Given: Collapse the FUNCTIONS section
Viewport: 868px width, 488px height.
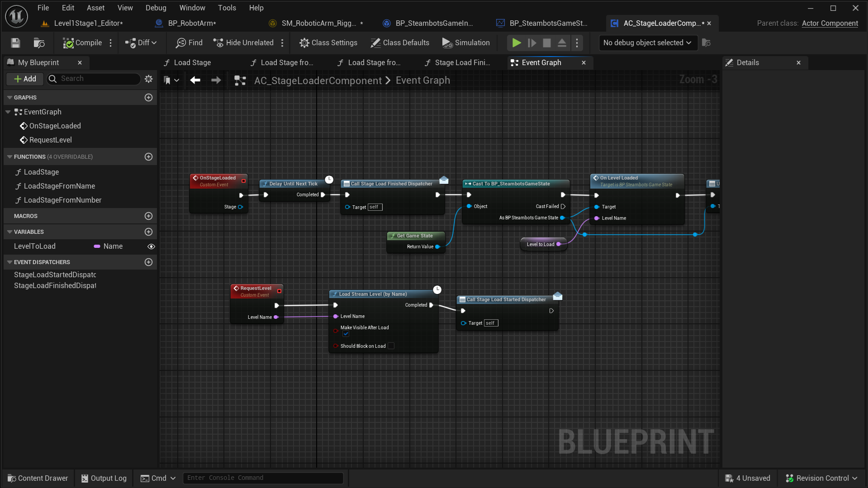Looking at the screenshot, I should [9, 156].
